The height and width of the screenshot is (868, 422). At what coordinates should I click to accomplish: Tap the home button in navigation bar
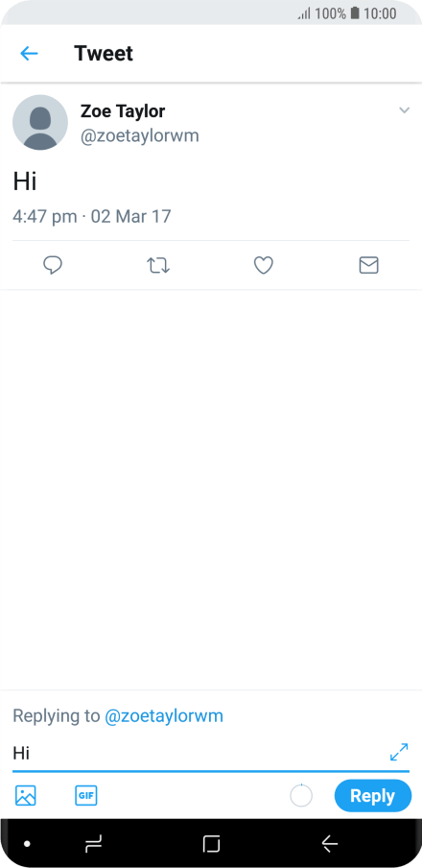[x=211, y=844]
